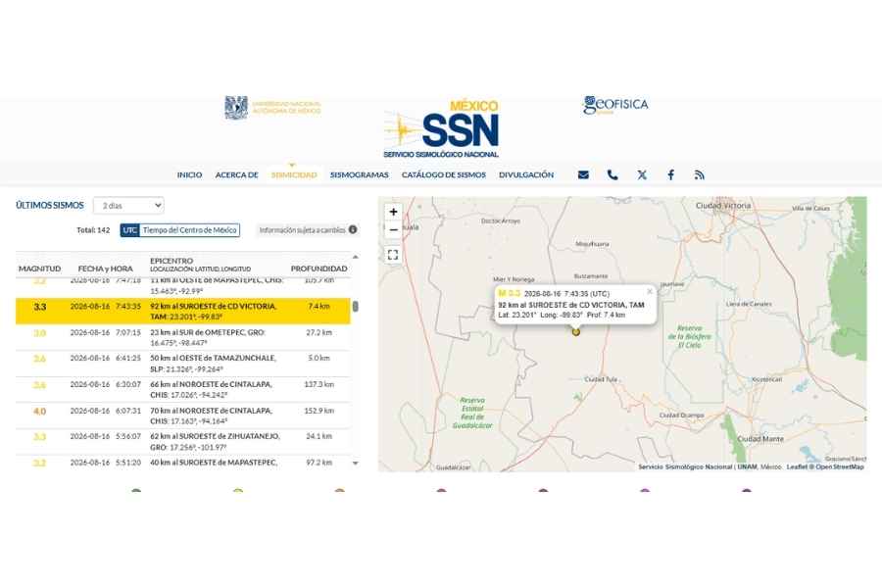Open the Leaflet attribution link
882x588 pixels.
(796, 467)
